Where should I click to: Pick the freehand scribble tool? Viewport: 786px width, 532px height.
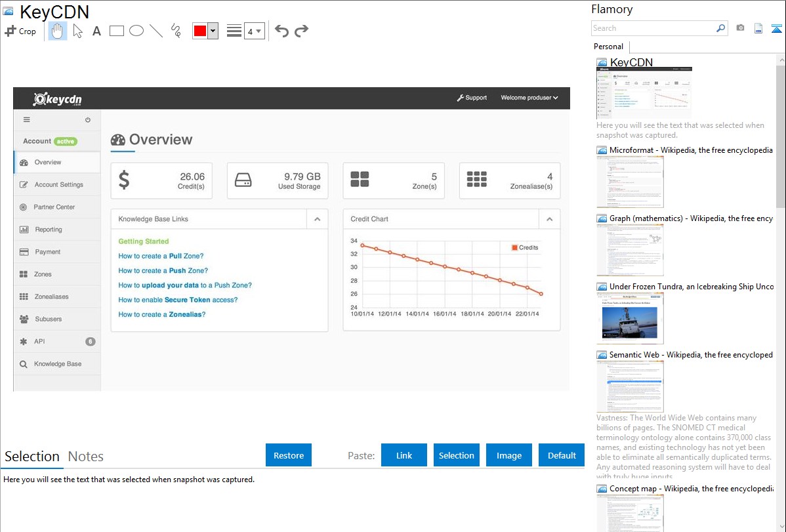click(176, 31)
